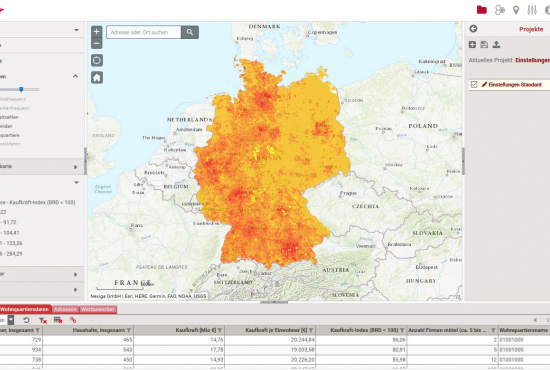
Task: Click the red link chain icon
Action: (73, 320)
